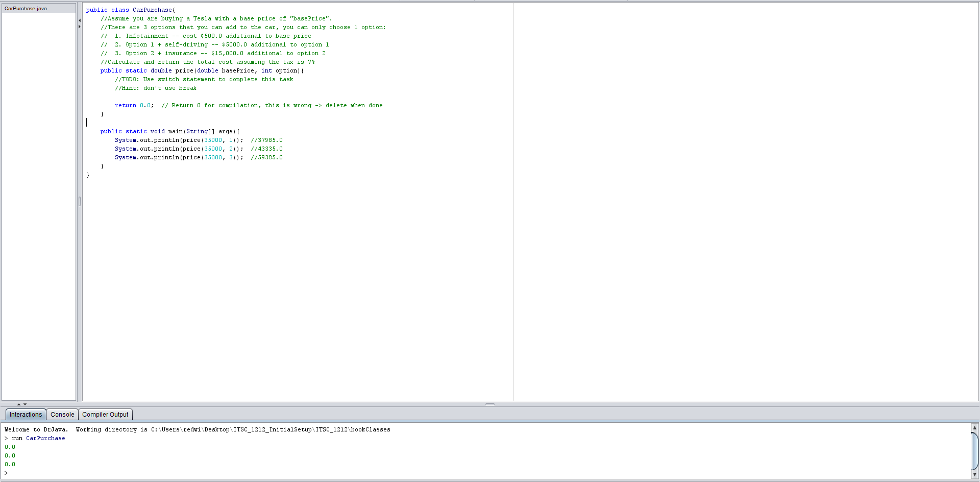Open the Console tab

point(62,415)
